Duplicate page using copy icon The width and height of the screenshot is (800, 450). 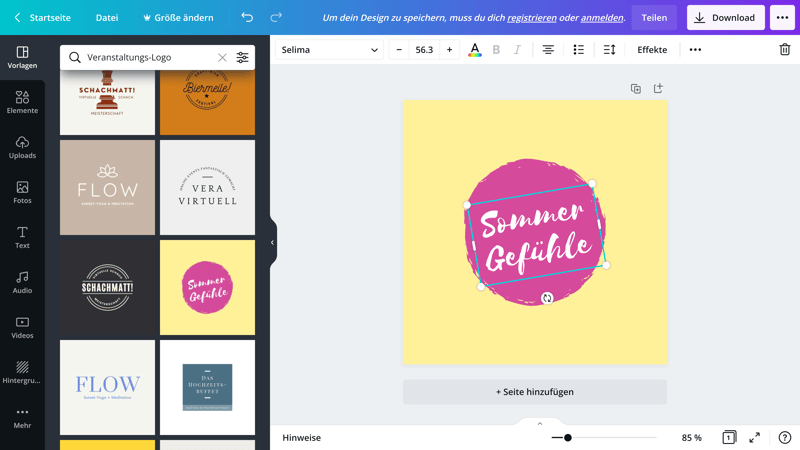[x=635, y=89]
